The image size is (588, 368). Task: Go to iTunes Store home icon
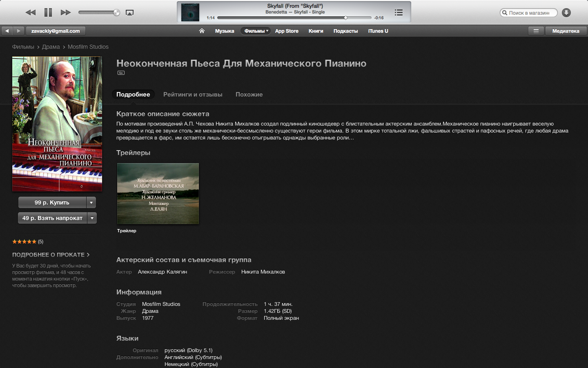click(x=202, y=31)
